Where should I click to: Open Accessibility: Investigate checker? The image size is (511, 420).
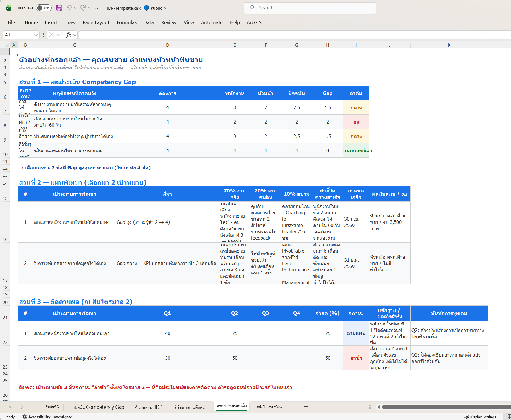click(x=47, y=417)
